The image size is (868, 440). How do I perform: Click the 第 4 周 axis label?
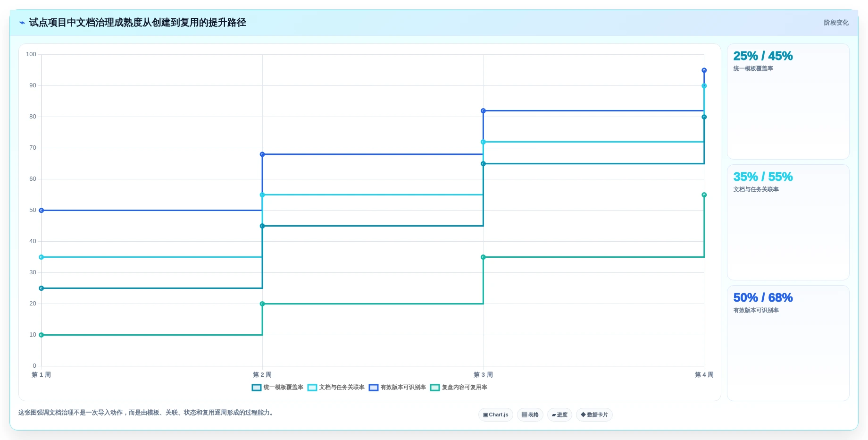pos(704,375)
